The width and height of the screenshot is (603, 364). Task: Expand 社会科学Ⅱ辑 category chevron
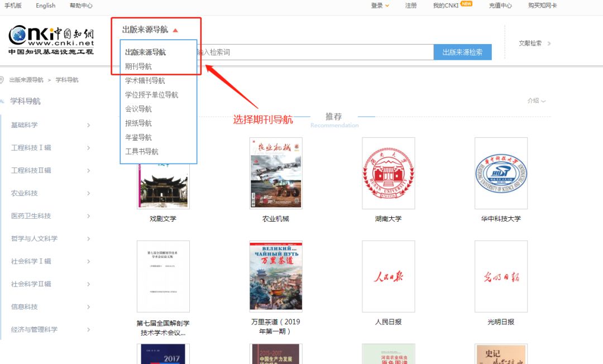88,284
